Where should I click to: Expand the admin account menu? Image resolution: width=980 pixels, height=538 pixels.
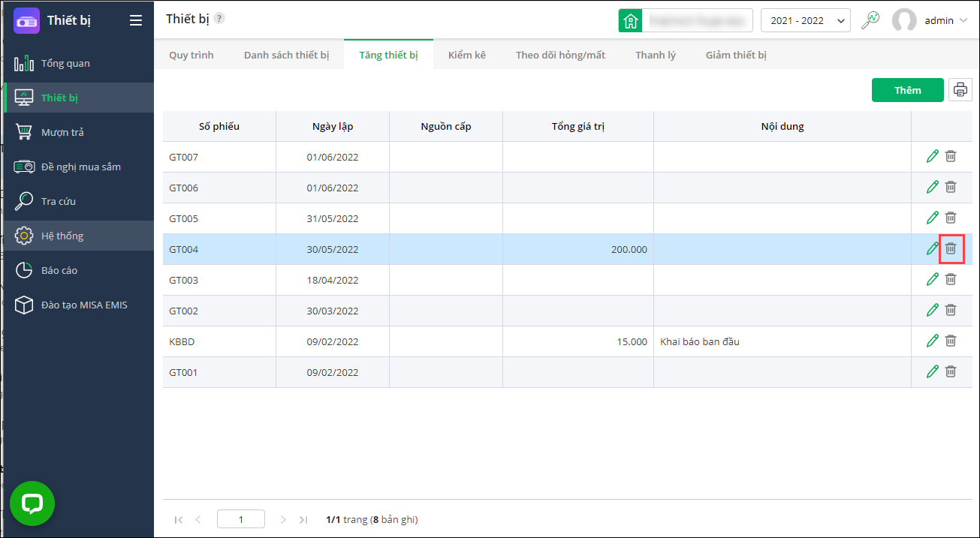click(x=963, y=21)
